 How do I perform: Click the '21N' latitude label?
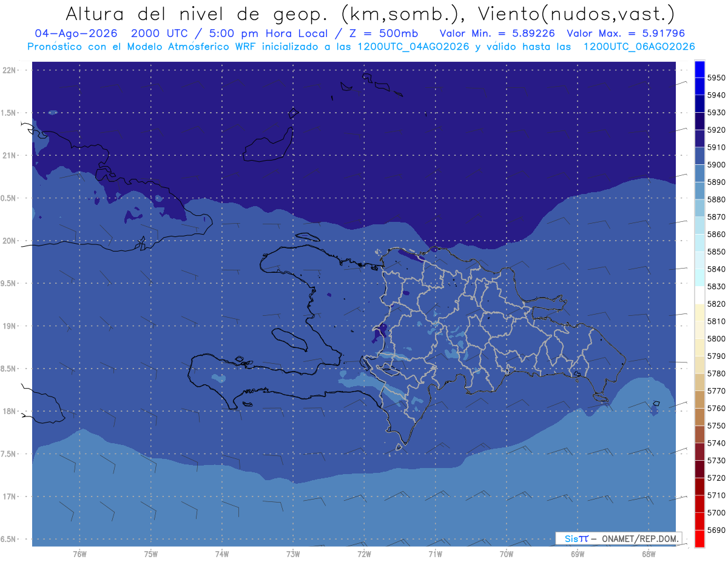8,155
